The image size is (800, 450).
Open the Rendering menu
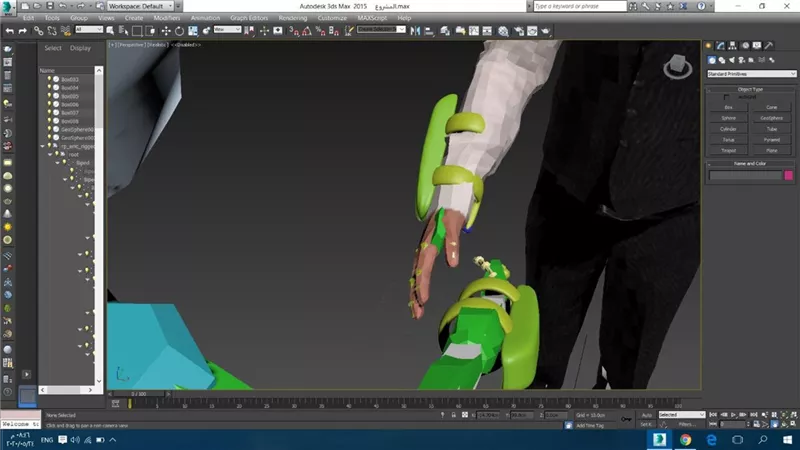[x=293, y=18]
